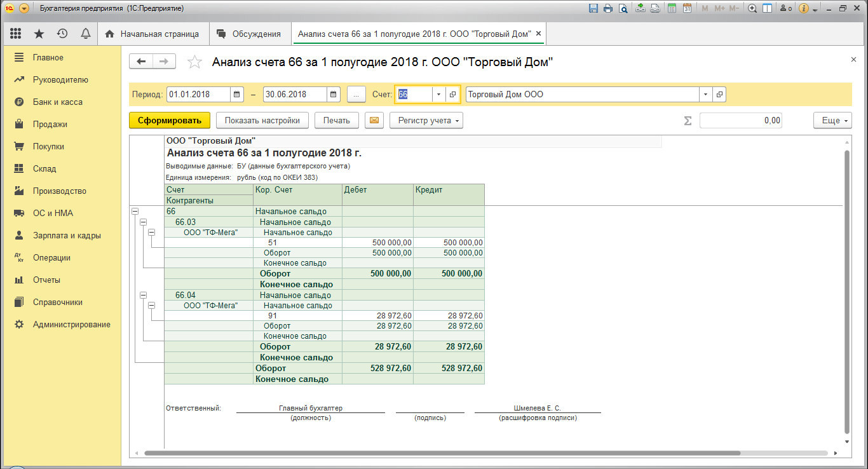The width and height of the screenshot is (868, 469).
Task: Click the Sigma sum icon
Action: click(688, 121)
